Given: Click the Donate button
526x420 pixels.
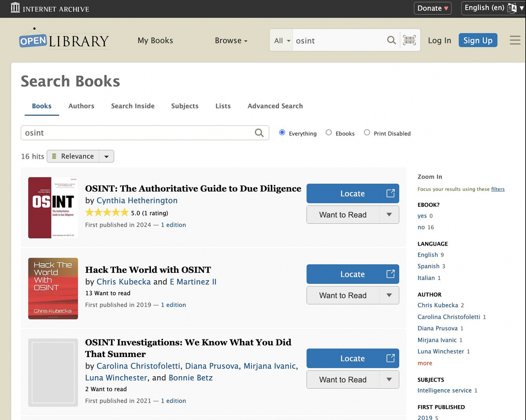Looking at the screenshot, I should pyautogui.click(x=432, y=8).
